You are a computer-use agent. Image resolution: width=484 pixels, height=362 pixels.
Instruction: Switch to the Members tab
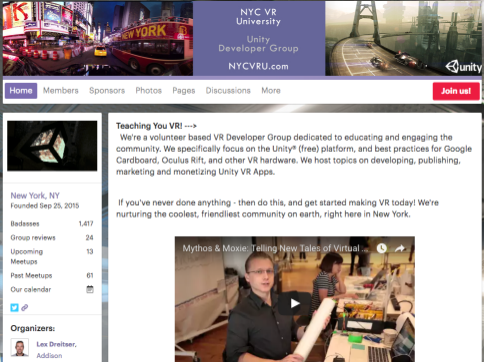pos(61,91)
